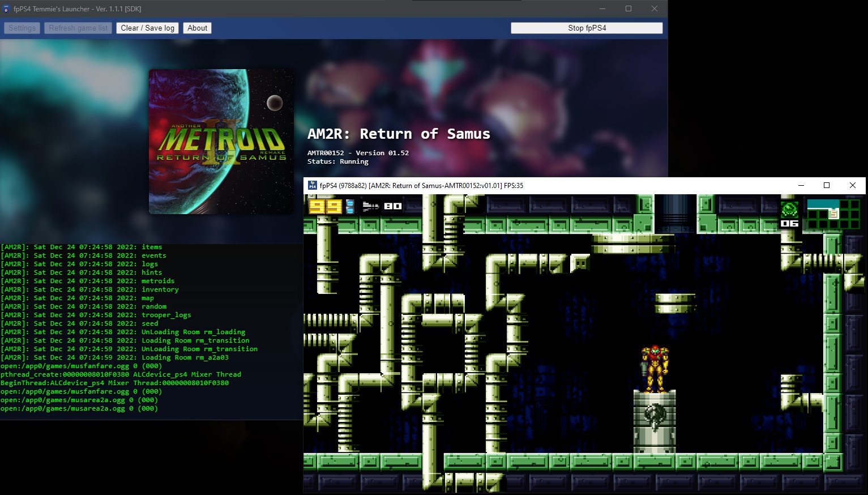Viewport: 868px width, 495px height.
Task: Click log line ending in "metroids"
Action: pyautogui.click(x=88, y=281)
